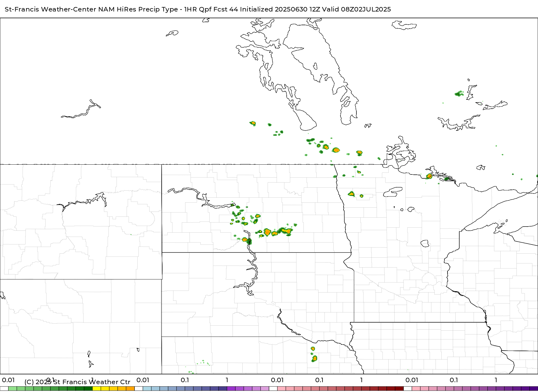This screenshot has width=538, height=392.
Task: Click the 0.01 label above the green scale
Action: point(8,380)
